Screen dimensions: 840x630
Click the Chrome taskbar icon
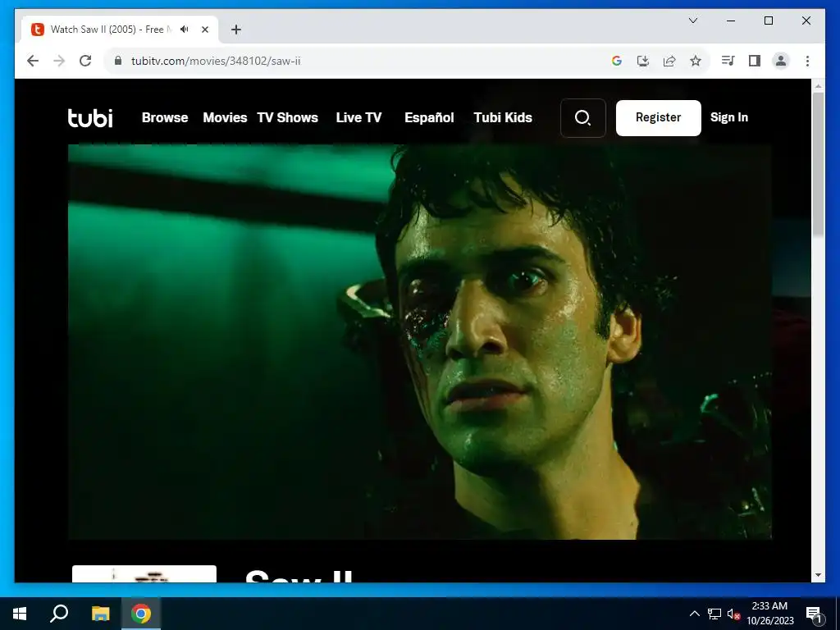tap(141, 614)
